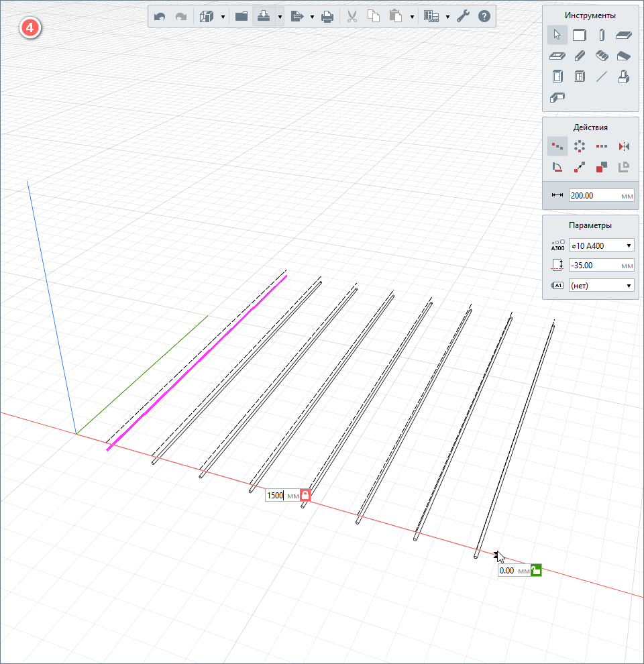Activate the mirror action
The image size is (644, 664).
(x=624, y=146)
